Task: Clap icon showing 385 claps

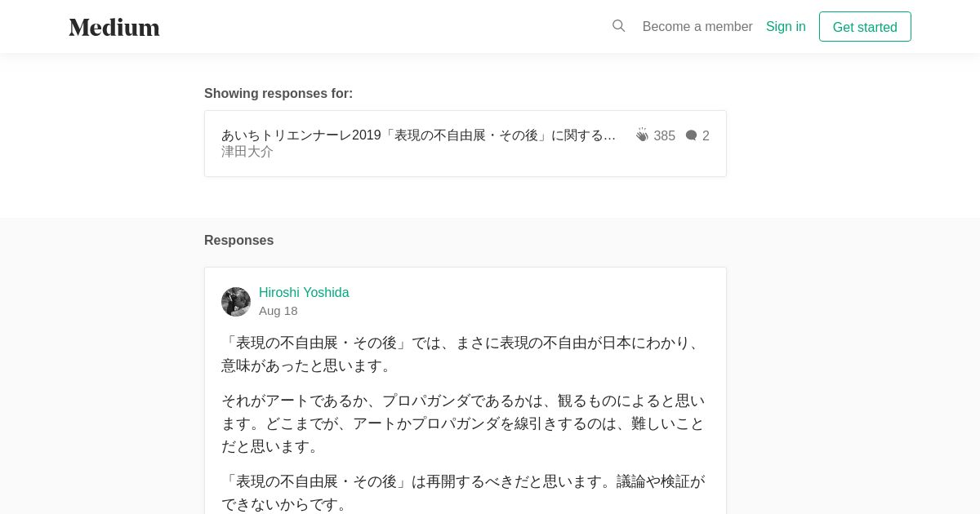Action: pos(643,135)
